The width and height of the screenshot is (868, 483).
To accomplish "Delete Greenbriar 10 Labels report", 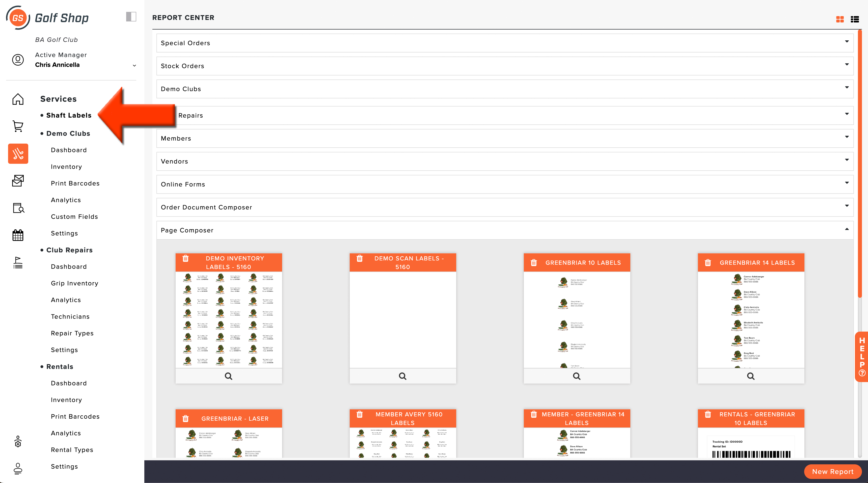I will [534, 262].
